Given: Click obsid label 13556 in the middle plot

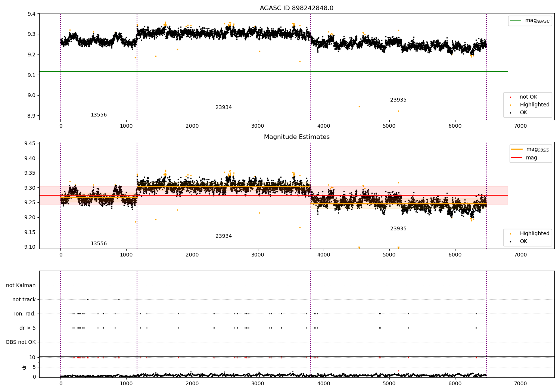Looking at the screenshot, I should tap(99, 244).
